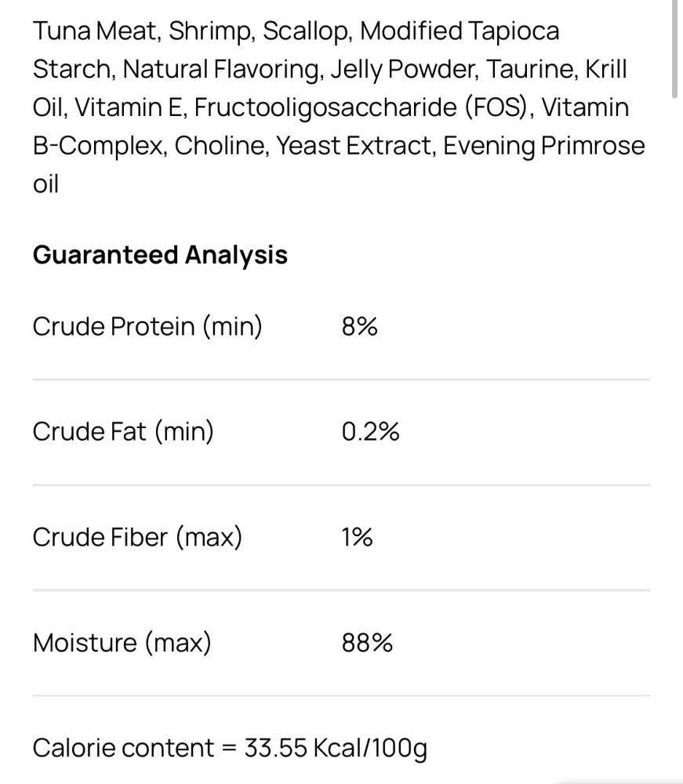
Task: Click the 8% protein value
Action: 359,326
